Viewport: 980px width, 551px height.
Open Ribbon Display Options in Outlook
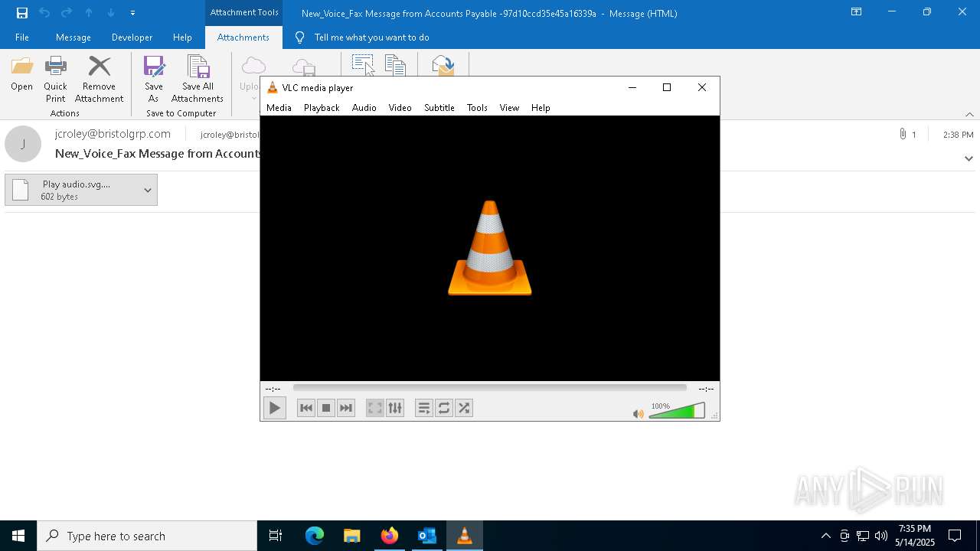tap(856, 12)
